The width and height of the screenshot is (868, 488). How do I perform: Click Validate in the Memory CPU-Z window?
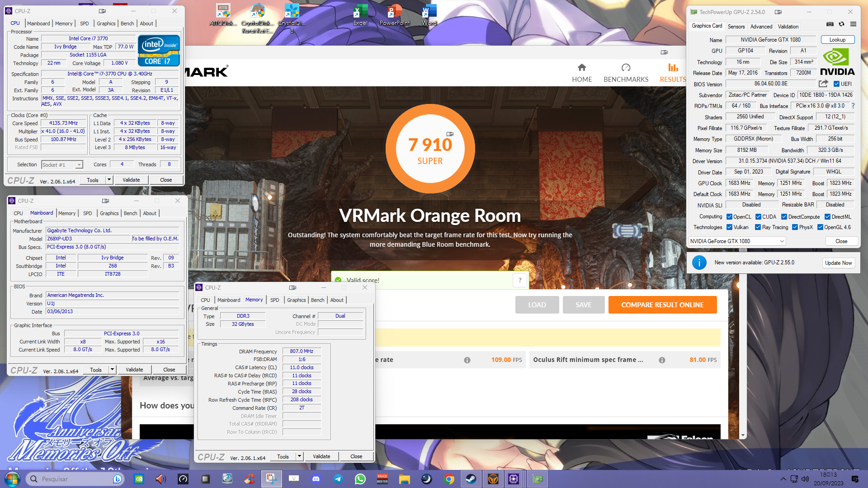pyautogui.click(x=321, y=456)
